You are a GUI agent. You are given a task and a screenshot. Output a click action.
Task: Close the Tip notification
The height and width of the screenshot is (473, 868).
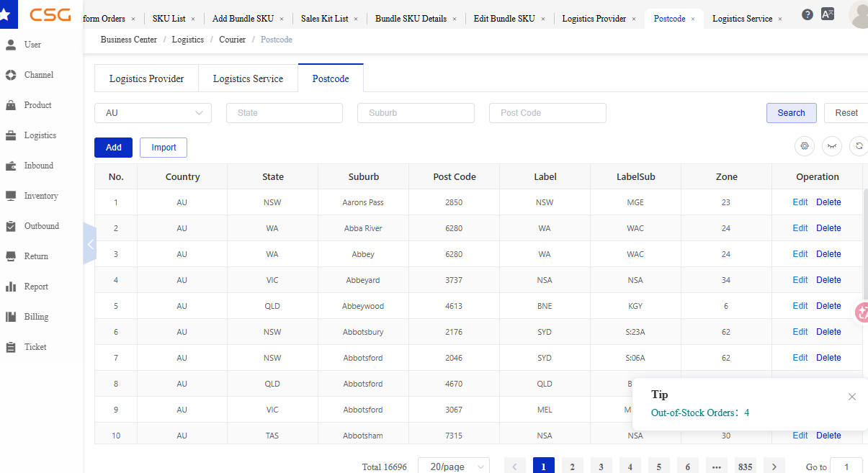point(852,397)
